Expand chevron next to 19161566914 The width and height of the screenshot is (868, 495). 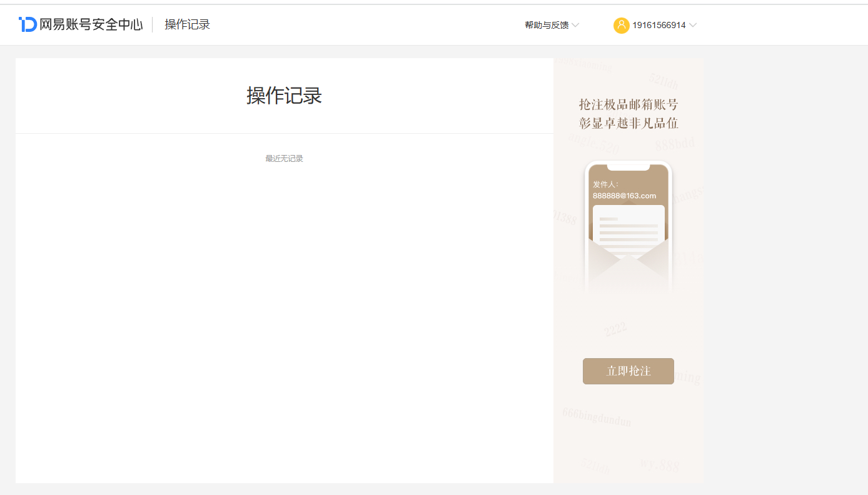[x=692, y=26]
